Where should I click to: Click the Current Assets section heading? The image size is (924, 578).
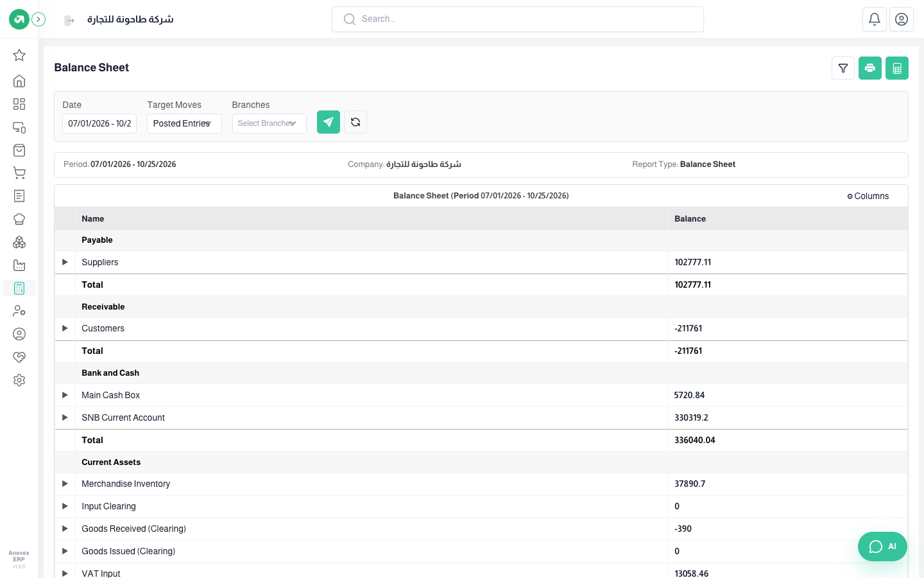coord(111,462)
